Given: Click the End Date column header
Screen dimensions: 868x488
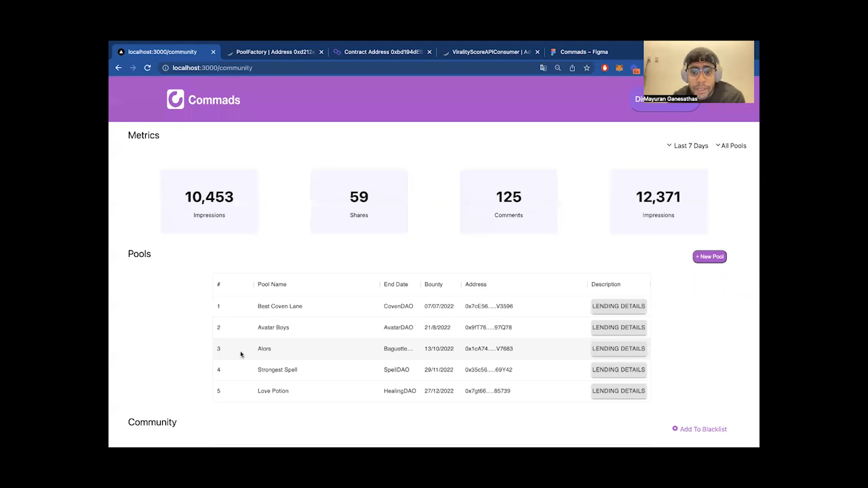Looking at the screenshot, I should [x=396, y=284].
